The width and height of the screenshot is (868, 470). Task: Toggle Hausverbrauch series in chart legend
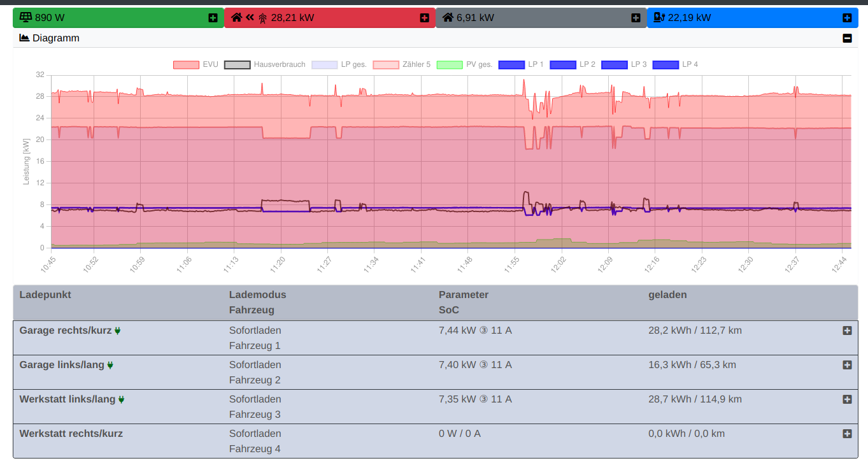tap(237, 65)
